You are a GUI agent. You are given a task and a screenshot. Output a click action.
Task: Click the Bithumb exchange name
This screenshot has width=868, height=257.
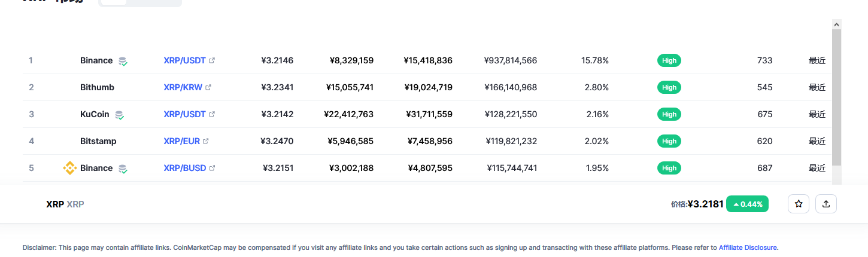[97, 87]
